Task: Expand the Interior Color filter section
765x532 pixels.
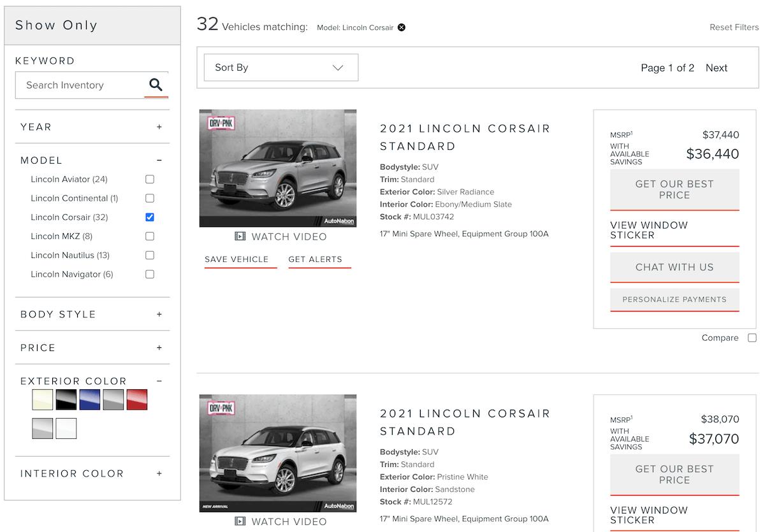Action: 159,473
